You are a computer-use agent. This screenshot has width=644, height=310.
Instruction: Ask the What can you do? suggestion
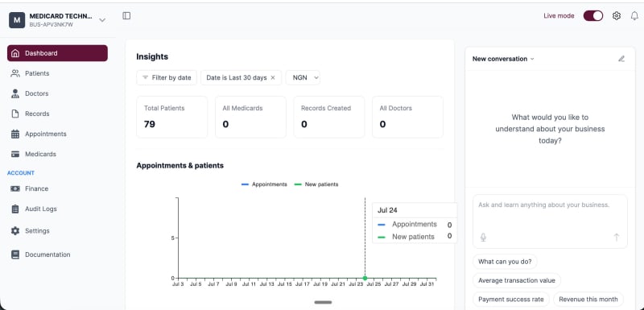505,262
